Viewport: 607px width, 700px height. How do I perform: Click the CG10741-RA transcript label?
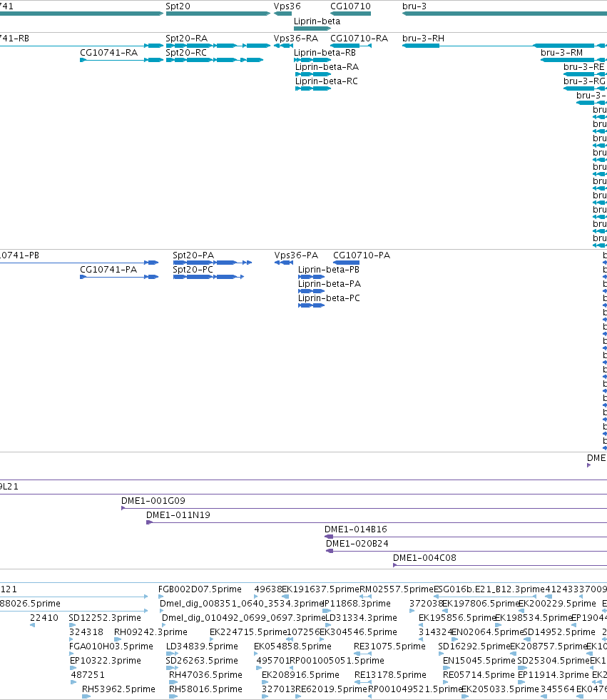[109, 53]
